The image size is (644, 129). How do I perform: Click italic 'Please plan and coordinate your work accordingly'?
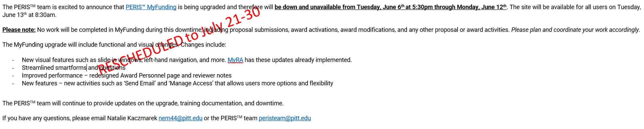(x=575, y=30)
